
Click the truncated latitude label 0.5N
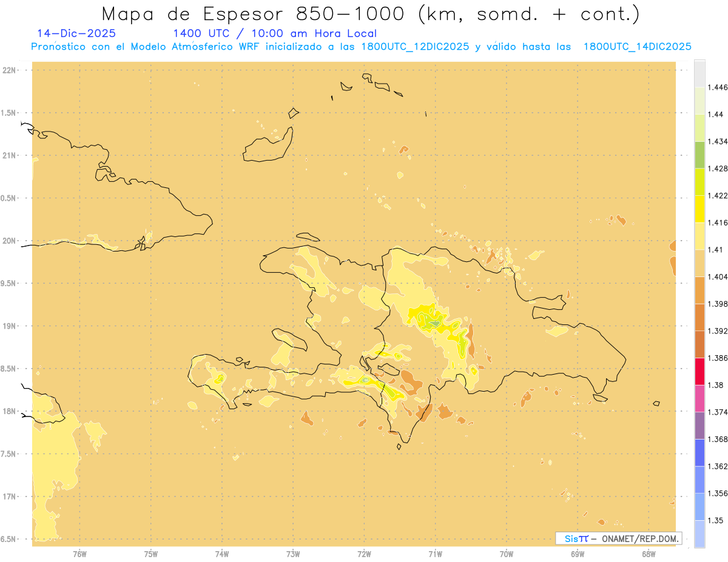pos(9,198)
